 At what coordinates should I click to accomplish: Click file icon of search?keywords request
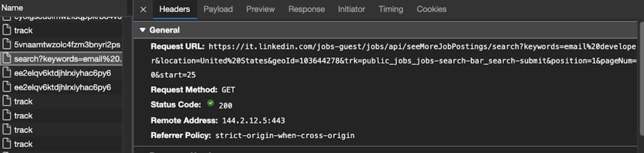tap(7, 59)
